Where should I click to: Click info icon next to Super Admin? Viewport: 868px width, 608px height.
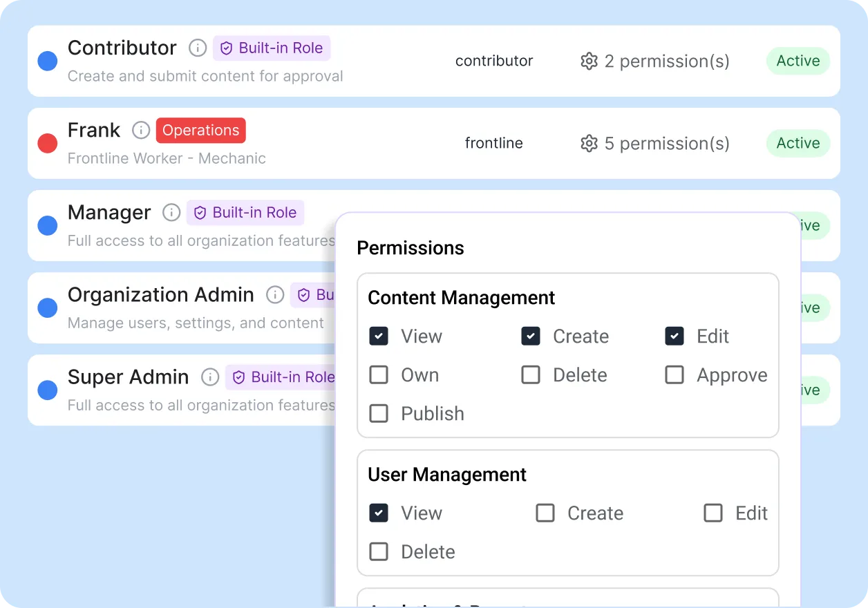[x=210, y=377]
